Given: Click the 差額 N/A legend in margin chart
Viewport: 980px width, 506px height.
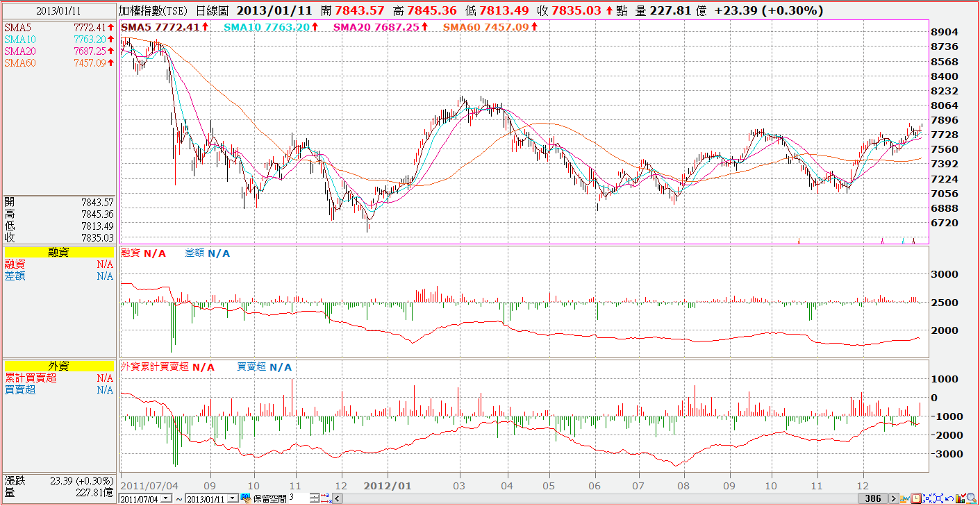Looking at the screenshot, I should click(x=207, y=253).
